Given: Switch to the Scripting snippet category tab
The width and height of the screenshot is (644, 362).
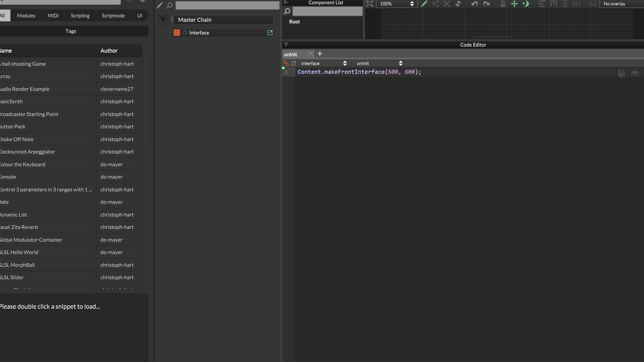Looking at the screenshot, I should 80,15.
